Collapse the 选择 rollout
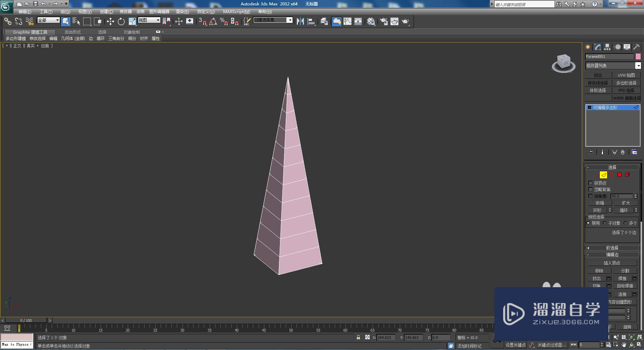Viewport: 644px width, 350px height. point(612,167)
